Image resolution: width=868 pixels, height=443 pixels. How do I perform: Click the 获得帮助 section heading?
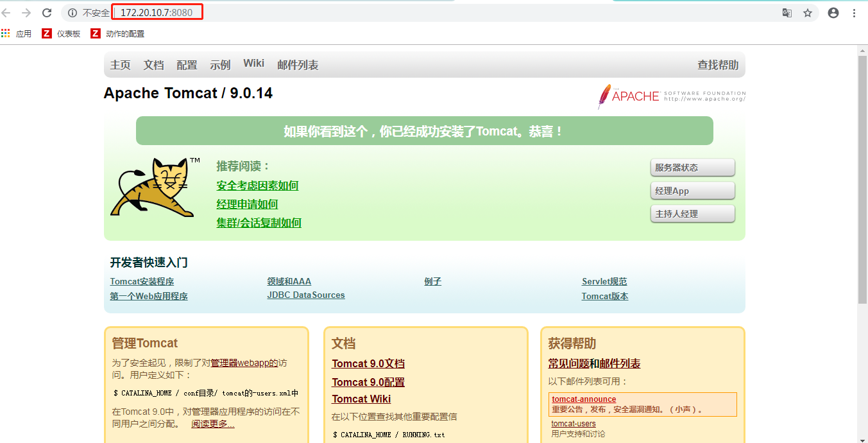coord(572,343)
